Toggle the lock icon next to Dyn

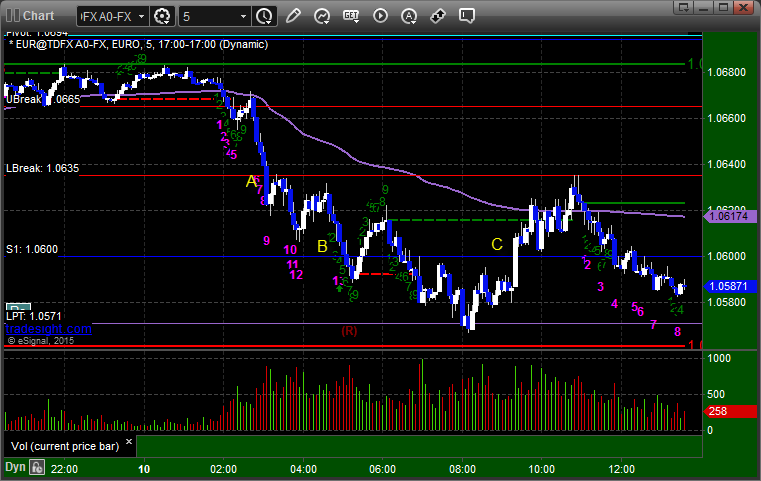[x=37, y=467]
